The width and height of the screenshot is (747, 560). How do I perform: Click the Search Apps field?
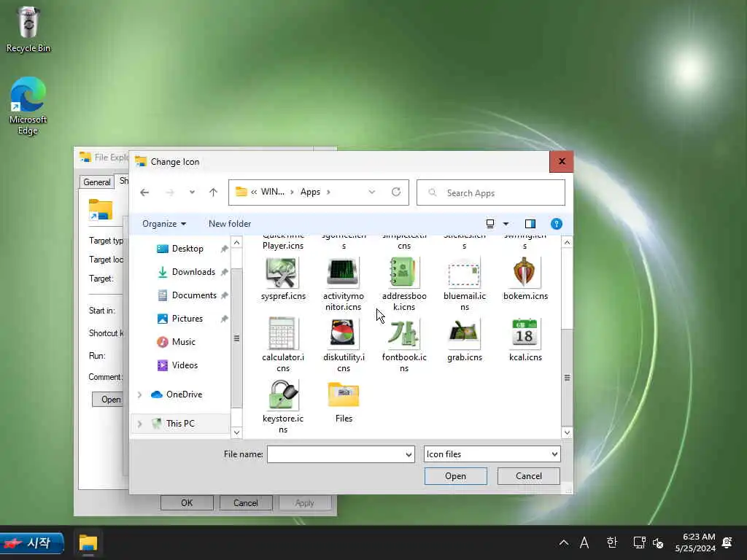[x=491, y=192]
